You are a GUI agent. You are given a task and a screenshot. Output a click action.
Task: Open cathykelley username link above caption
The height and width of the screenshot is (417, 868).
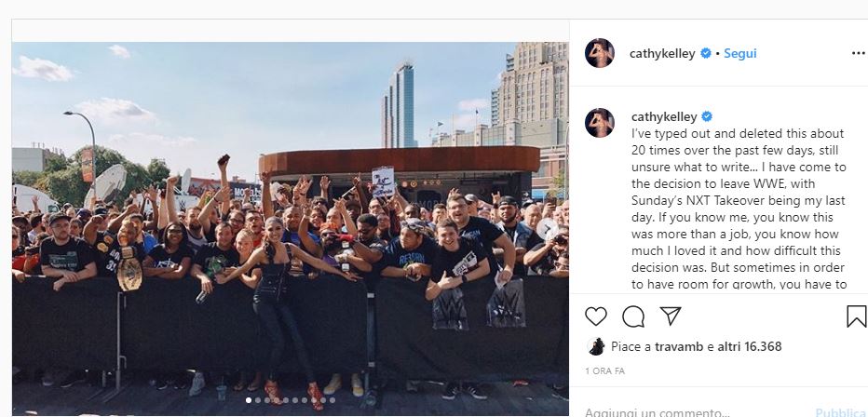pyautogui.click(x=664, y=116)
